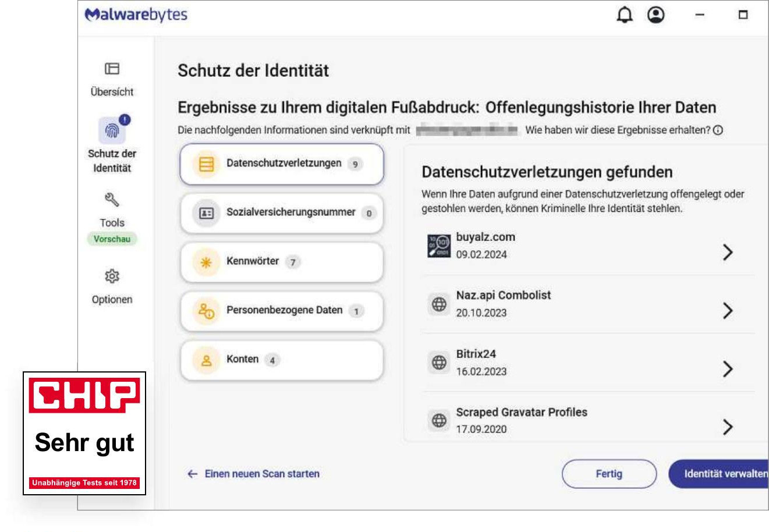Click the Datenschutzverletzungen category icon
769x532 pixels.
pyautogui.click(x=206, y=164)
